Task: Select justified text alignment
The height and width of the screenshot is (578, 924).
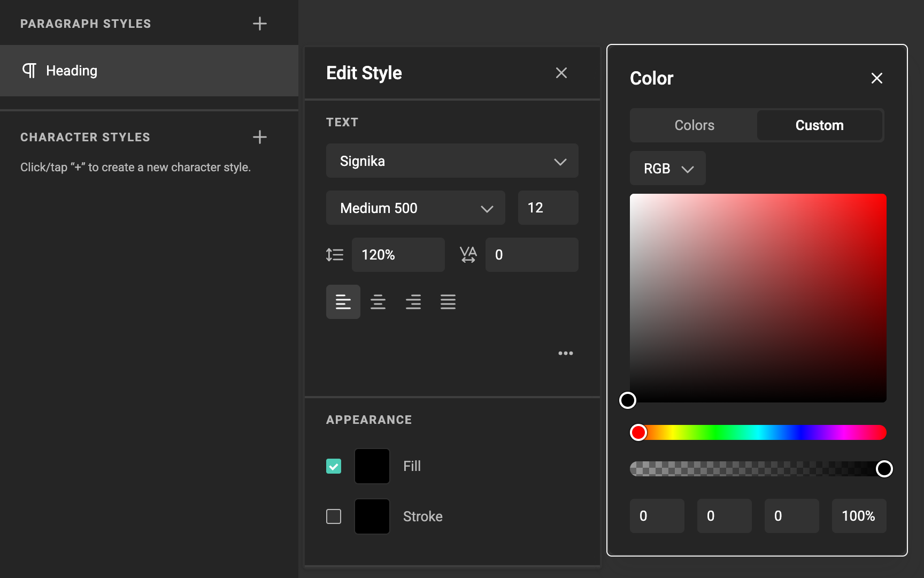Action: click(x=448, y=302)
